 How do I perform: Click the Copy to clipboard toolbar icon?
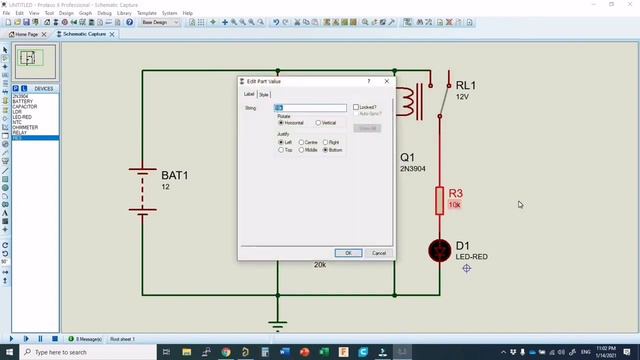click(306, 22)
